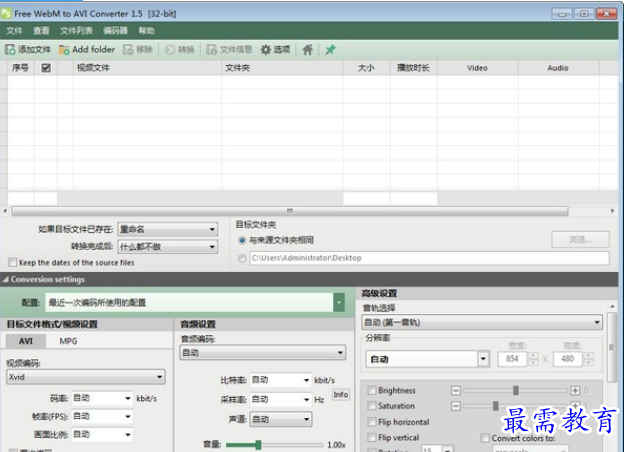
Task: Click the minus icon beside Brightness slider
Action: (456, 390)
